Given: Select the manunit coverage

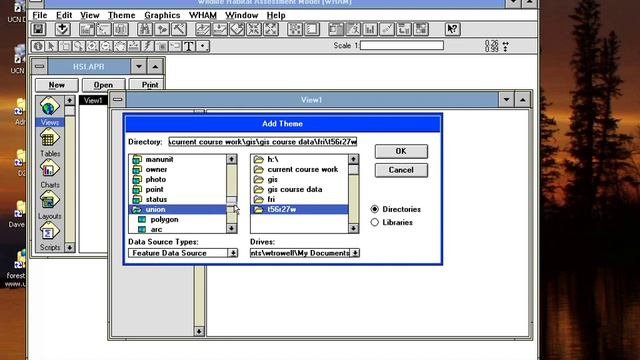Looking at the screenshot, I should click(x=159, y=159).
